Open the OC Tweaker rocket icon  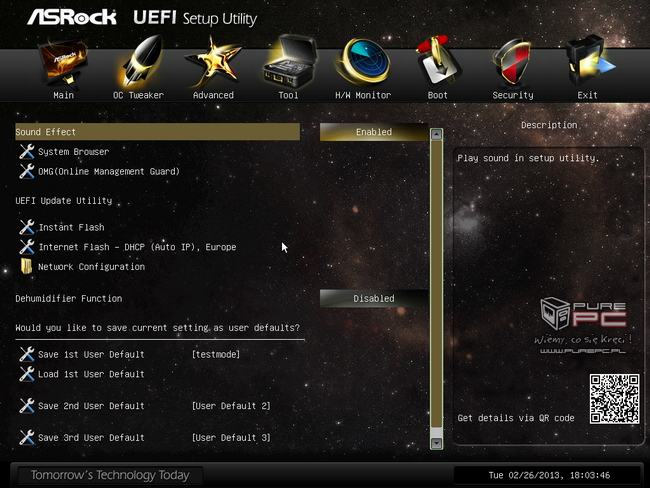139,61
